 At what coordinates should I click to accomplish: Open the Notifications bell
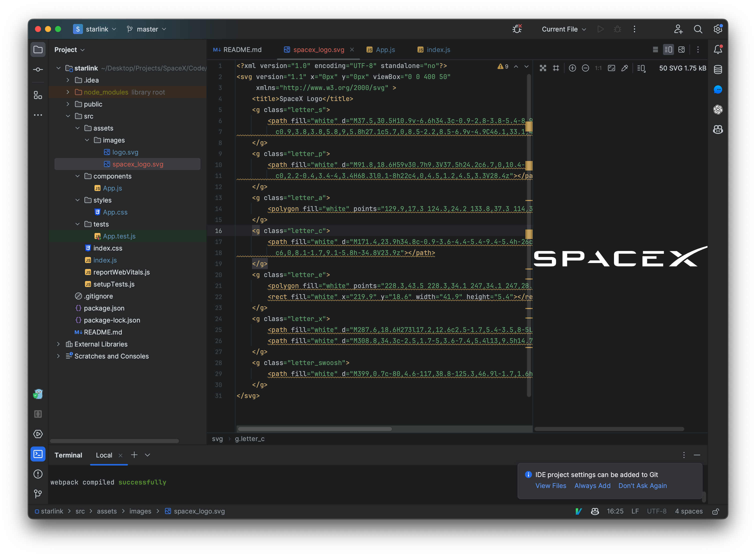coord(718,49)
